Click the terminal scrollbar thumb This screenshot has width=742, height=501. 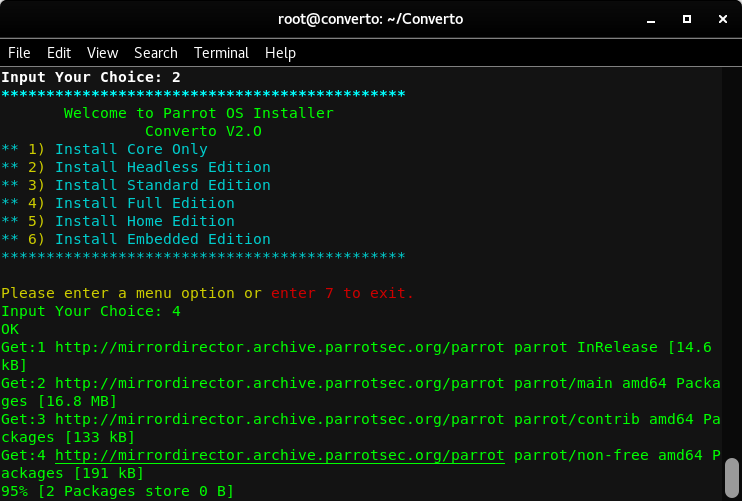pyautogui.click(x=732, y=478)
